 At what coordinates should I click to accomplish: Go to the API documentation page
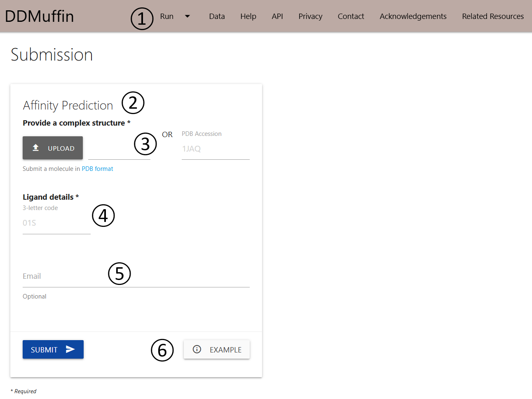pos(277,16)
